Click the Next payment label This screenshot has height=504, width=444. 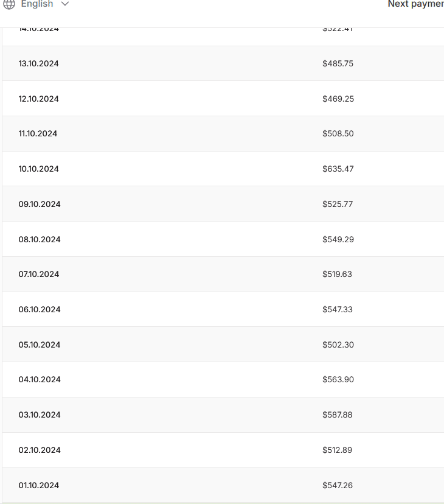[416, 4]
